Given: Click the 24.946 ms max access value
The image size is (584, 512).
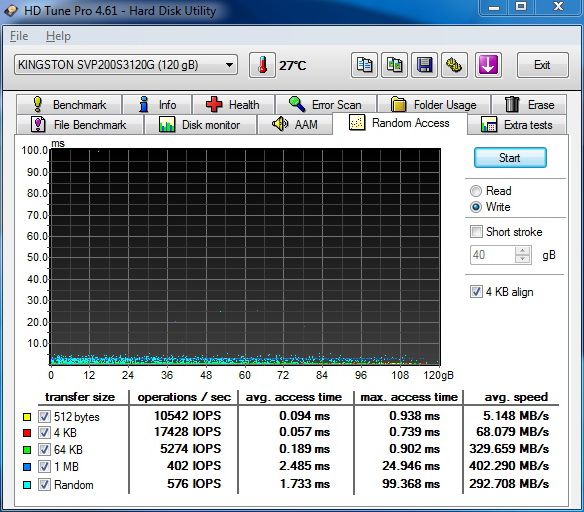Looking at the screenshot, I should pos(411,466).
